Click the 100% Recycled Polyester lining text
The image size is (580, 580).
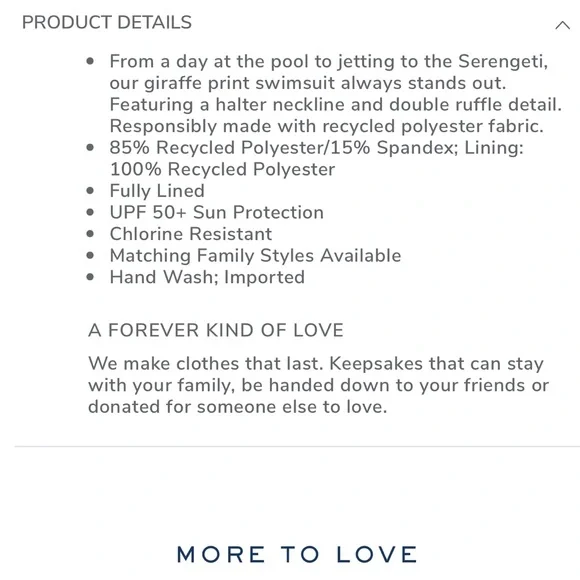click(x=222, y=169)
